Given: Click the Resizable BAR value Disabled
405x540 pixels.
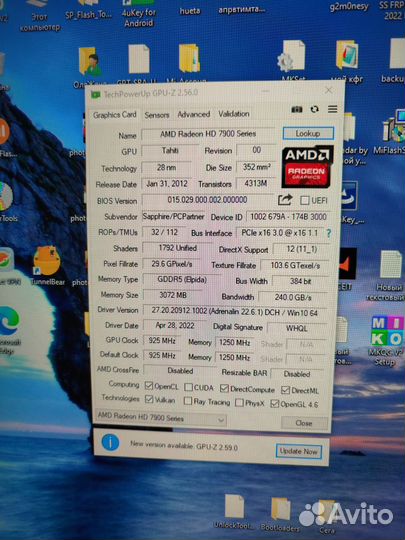Looking at the screenshot, I should pyautogui.click(x=297, y=374).
